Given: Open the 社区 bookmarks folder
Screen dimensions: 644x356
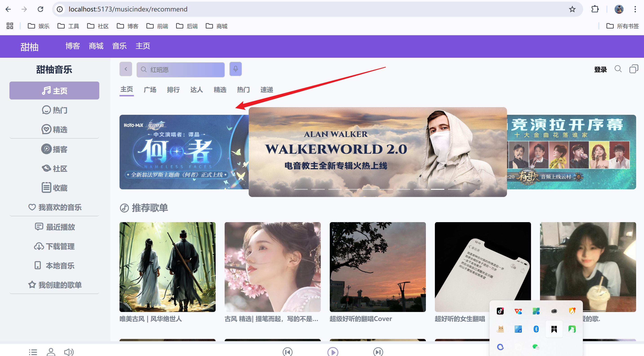Looking at the screenshot, I should 98,26.
